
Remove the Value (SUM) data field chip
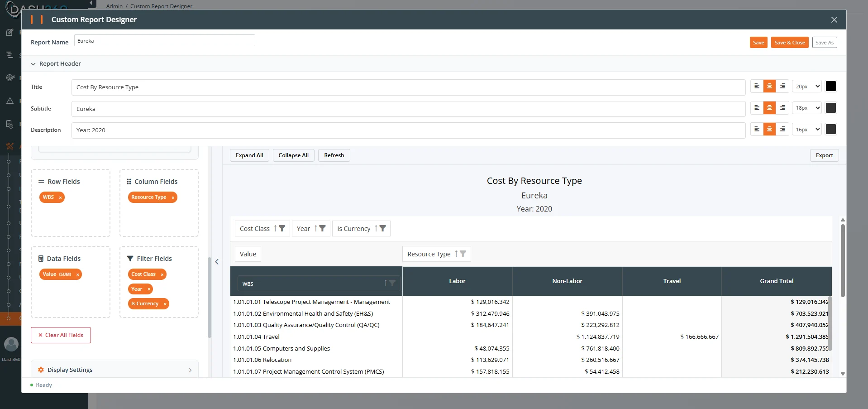click(x=78, y=274)
